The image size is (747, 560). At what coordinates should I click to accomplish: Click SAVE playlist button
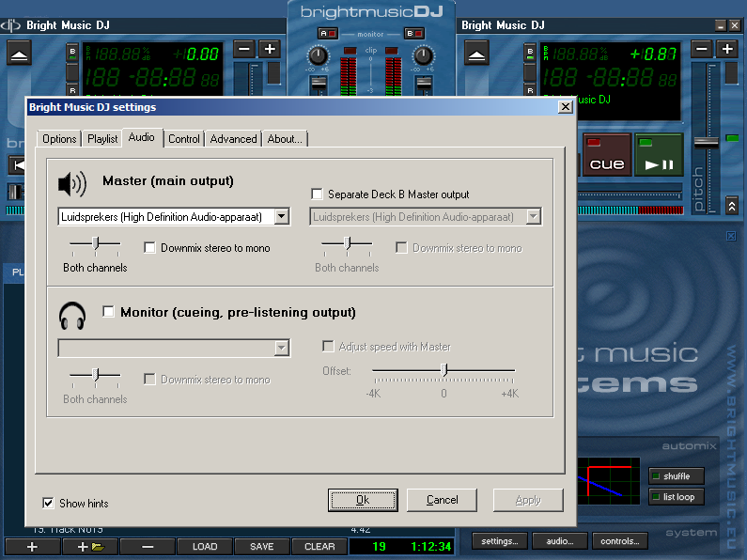point(262,547)
